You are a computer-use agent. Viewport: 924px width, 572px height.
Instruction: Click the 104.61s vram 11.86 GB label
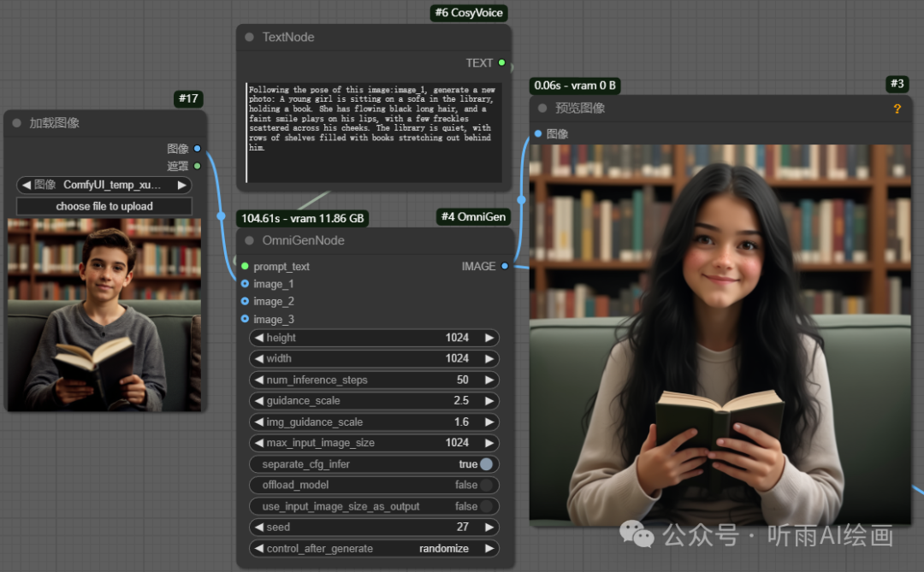(x=302, y=219)
